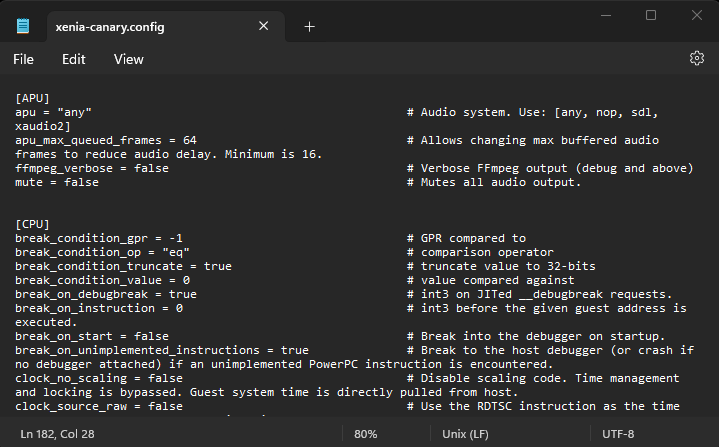This screenshot has height=447, width=719.
Task: Click comment '# Audio system. Use:'
Action: point(477,112)
